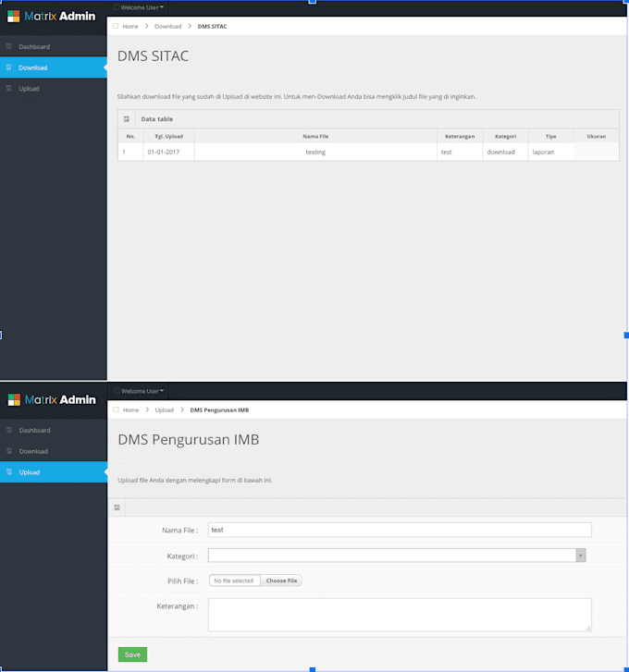The width and height of the screenshot is (629, 672).
Task: Click the Tipe column header
Action: 551,136
